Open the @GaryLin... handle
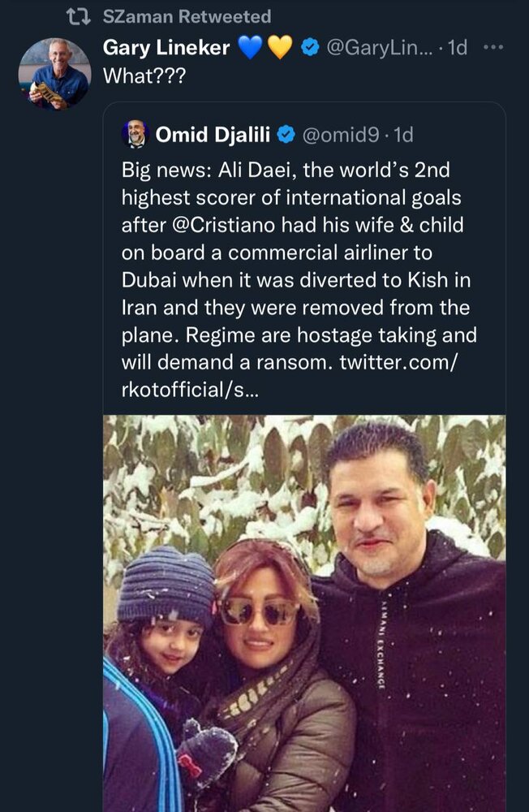The image size is (529, 812). coord(377,49)
